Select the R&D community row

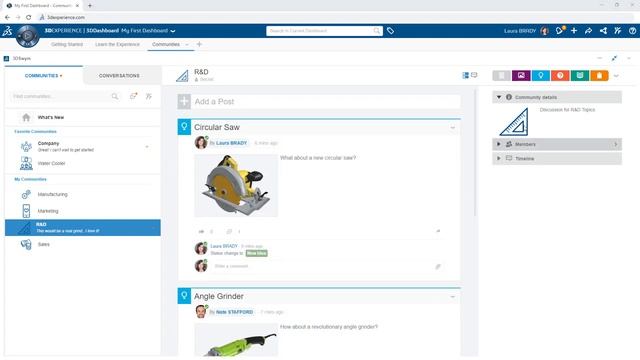click(82, 228)
